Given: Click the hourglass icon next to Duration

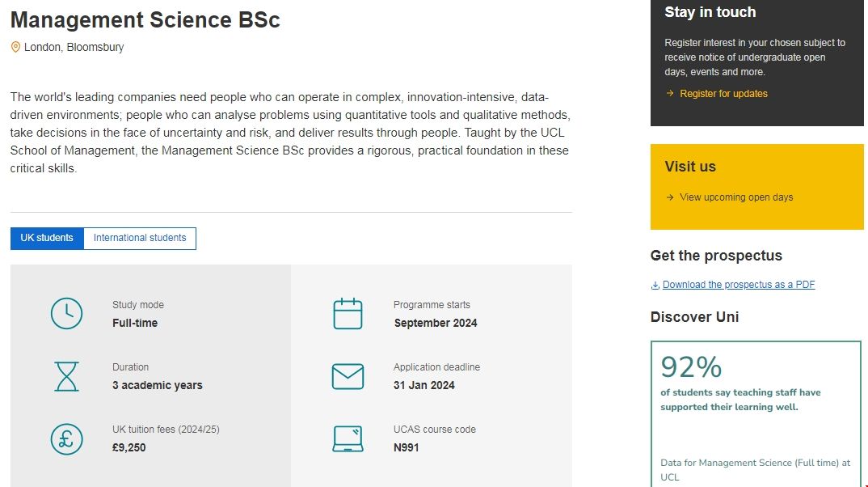Looking at the screenshot, I should [66, 376].
